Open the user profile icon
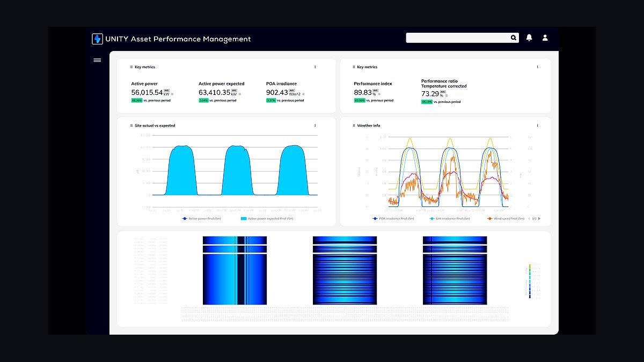The image size is (644, 362). click(545, 38)
